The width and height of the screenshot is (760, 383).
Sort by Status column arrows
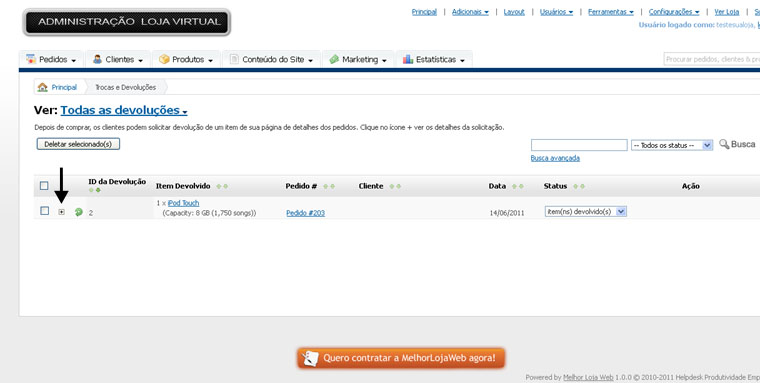click(579, 186)
